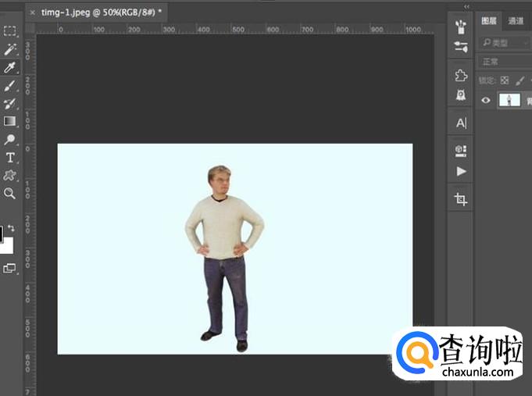Select the Zoom magnifier tool

[x=9, y=193]
